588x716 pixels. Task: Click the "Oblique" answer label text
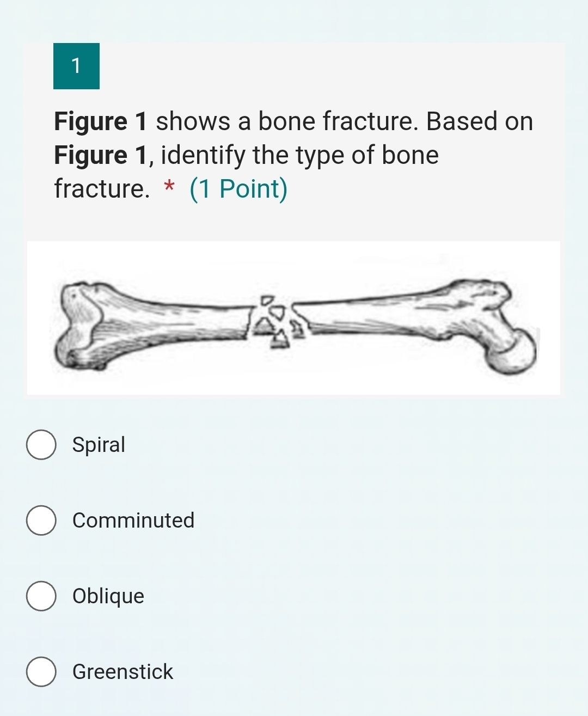point(108,596)
